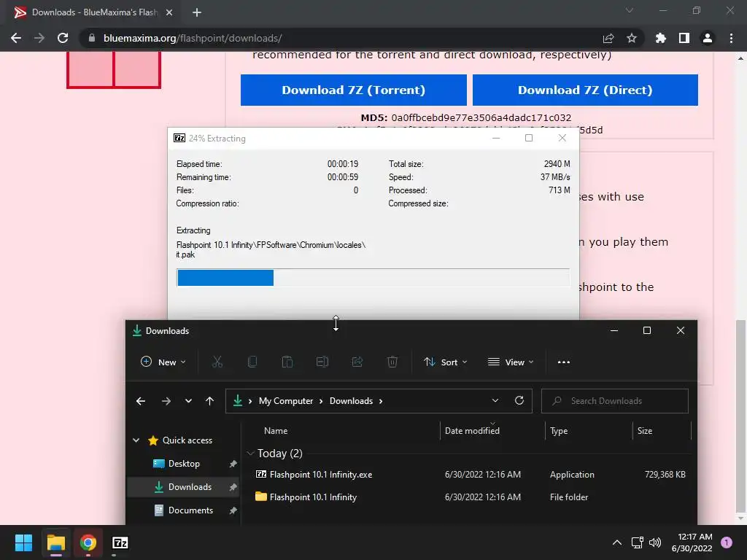The height and width of the screenshot is (560, 747).
Task: Expand the address bar history dropdown
Action: 495,400
